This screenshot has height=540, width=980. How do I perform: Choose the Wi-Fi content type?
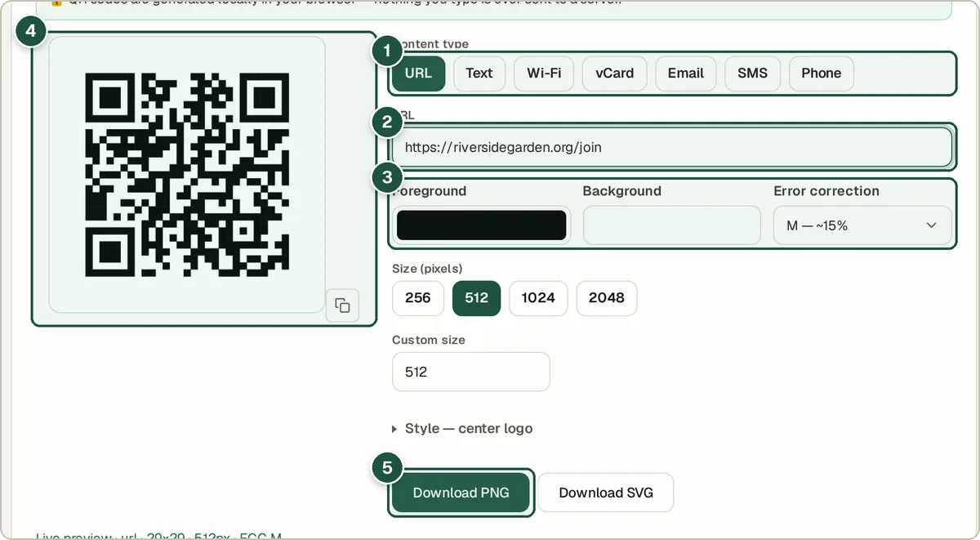tap(544, 74)
